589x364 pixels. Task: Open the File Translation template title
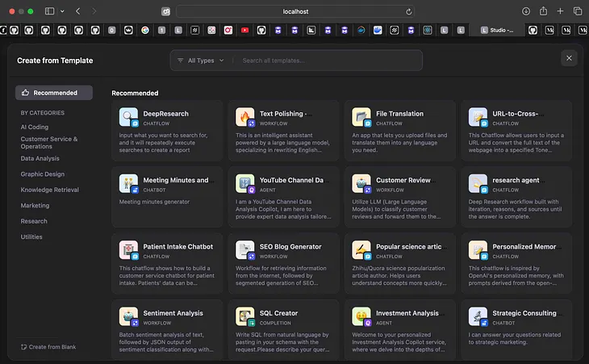click(399, 114)
